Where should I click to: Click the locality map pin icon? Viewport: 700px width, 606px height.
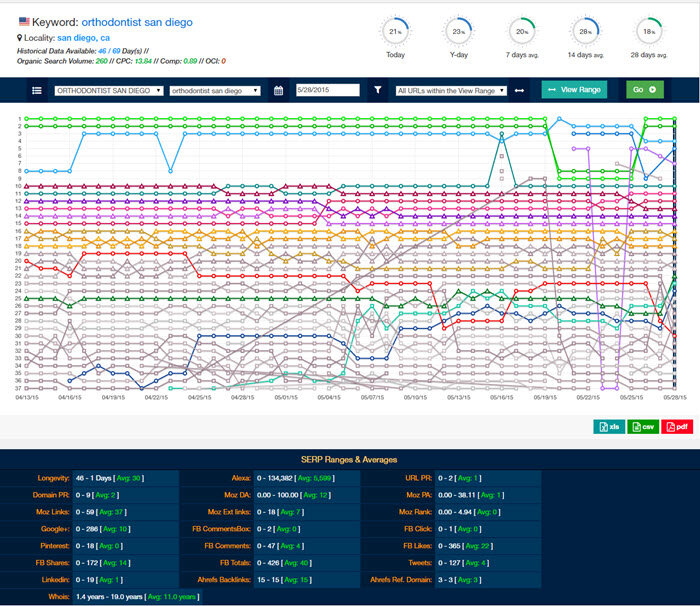(19, 38)
